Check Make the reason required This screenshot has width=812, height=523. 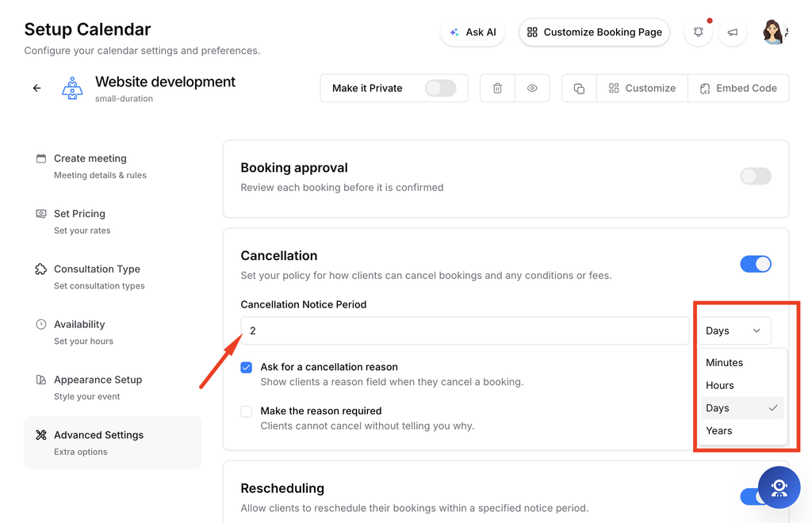[247, 411]
